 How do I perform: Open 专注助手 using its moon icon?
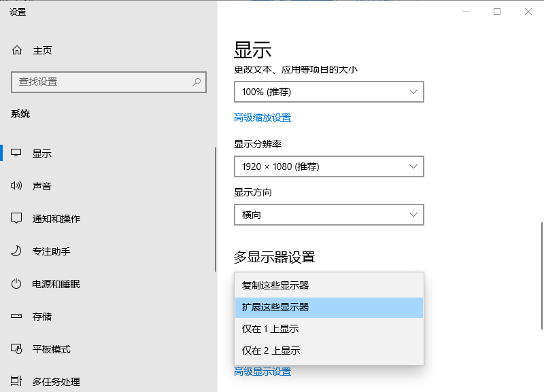(17, 251)
